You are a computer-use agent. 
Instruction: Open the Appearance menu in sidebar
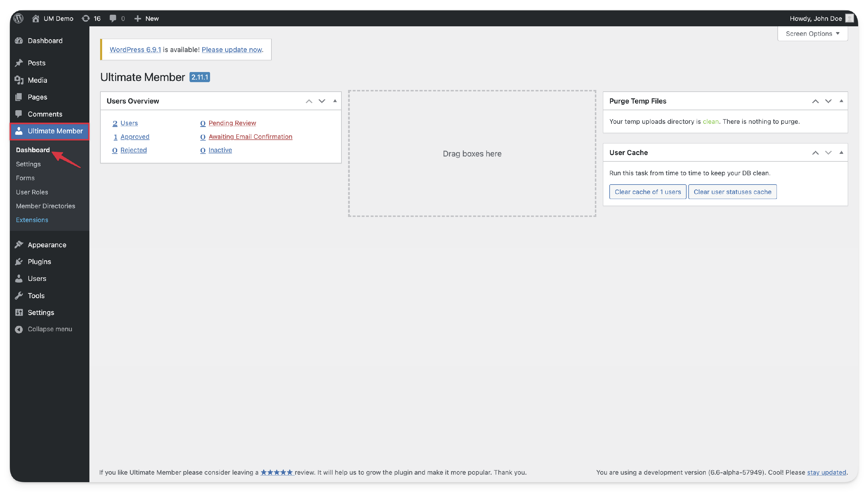(47, 245)
